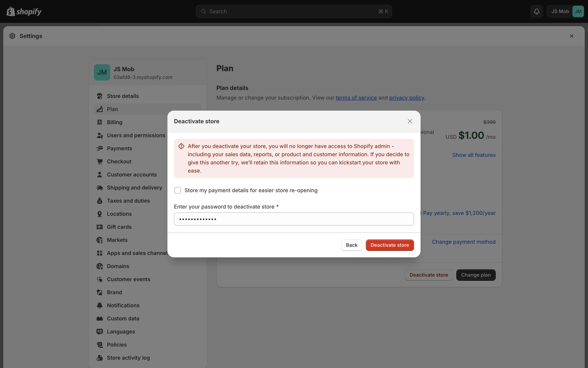This screenshot has width=588, height=368.
Task: Click the Store details storefront icon
Action: tap(100, 96)
